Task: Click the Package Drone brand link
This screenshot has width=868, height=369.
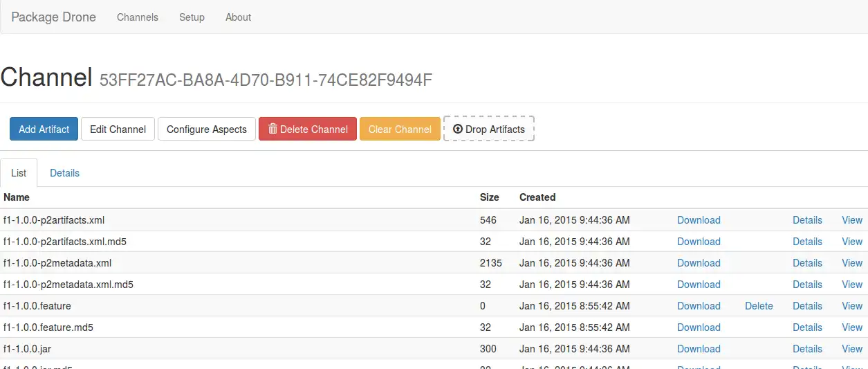Action: 54,17
